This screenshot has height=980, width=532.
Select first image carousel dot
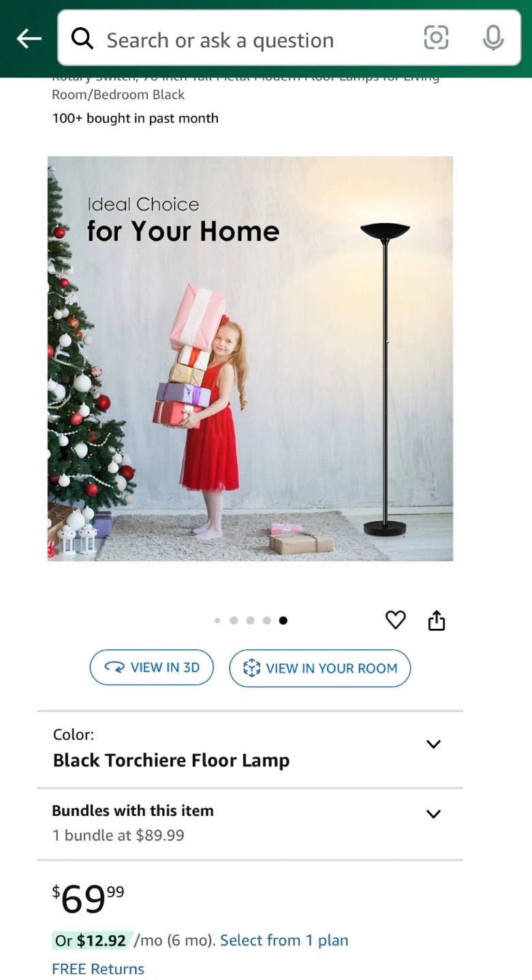pos(217,621)
